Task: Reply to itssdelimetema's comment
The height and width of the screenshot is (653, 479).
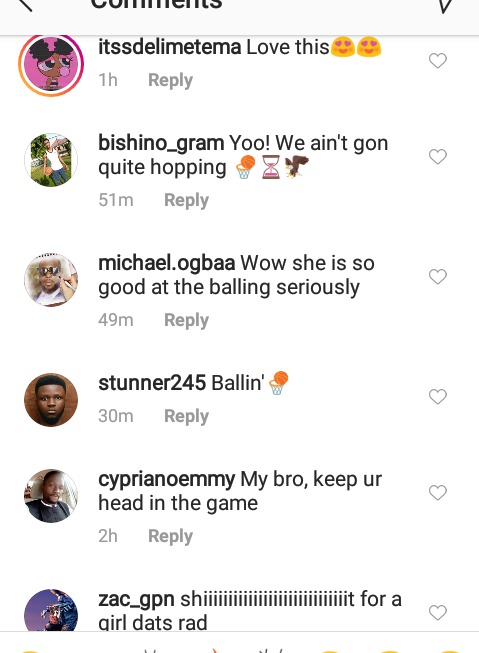Action: point(170,80)
